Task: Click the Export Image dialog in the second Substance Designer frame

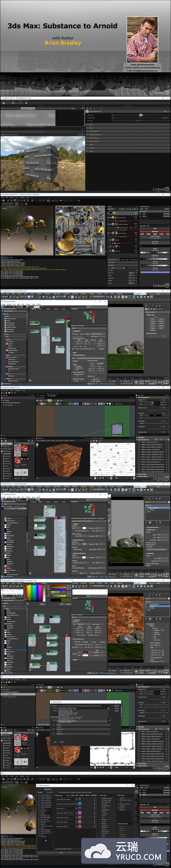Action: coord(85,722)
